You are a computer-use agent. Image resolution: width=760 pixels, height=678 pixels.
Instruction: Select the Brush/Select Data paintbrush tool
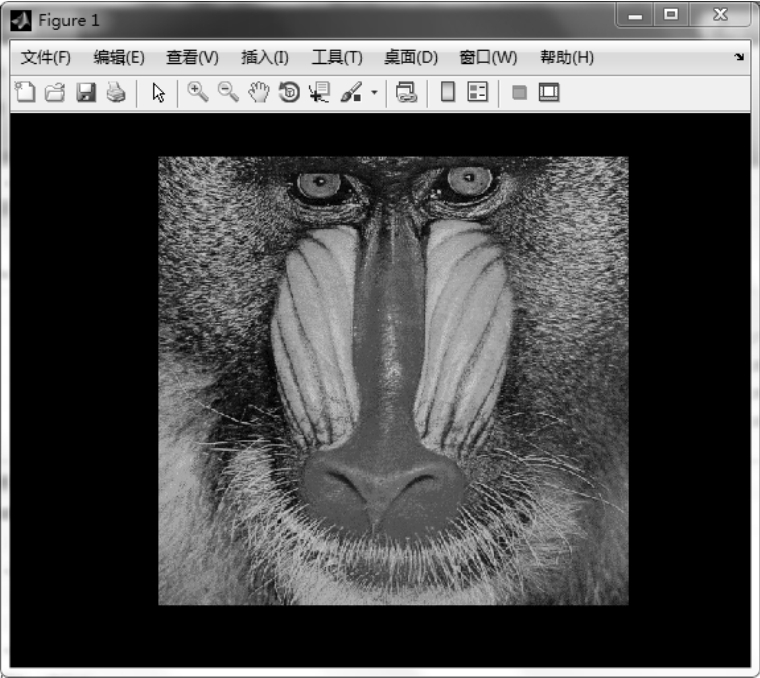351,93
